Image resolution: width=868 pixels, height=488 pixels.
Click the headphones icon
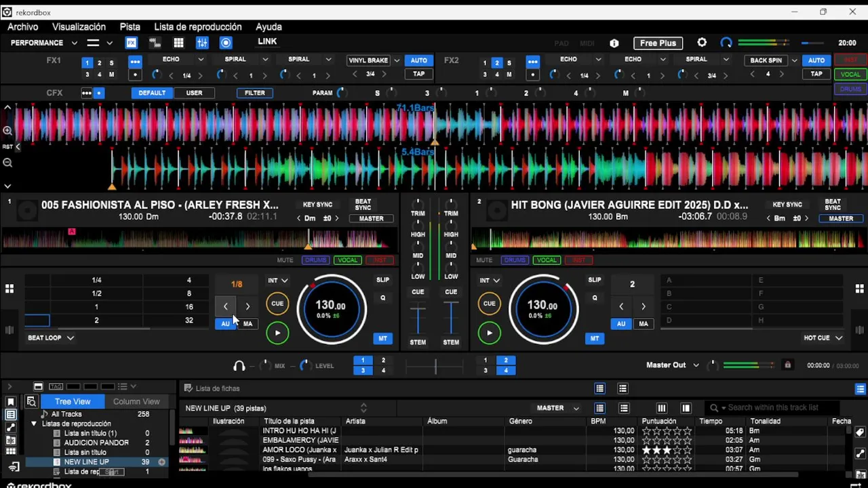[239, 365]
